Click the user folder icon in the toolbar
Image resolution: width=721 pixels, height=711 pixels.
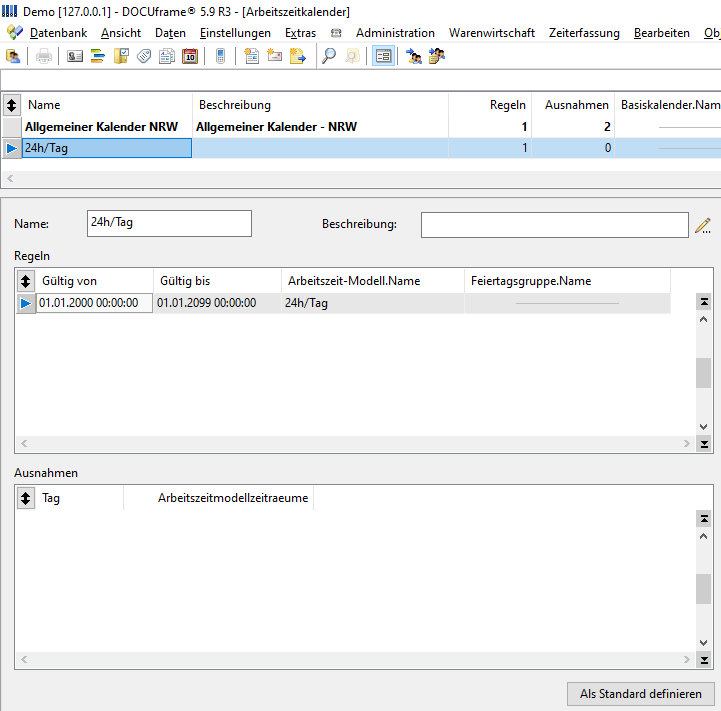point(13,57)
